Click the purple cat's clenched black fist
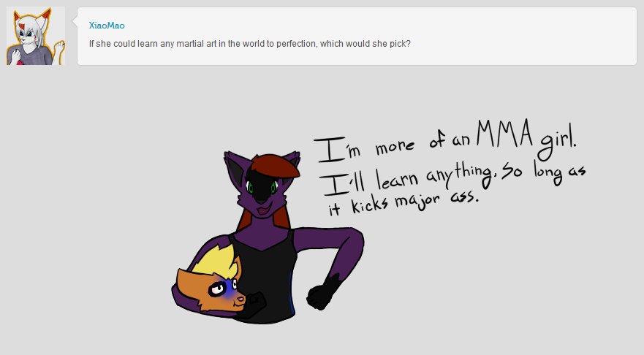This screenshot has width=644, height=355. (x=319, y=297)
